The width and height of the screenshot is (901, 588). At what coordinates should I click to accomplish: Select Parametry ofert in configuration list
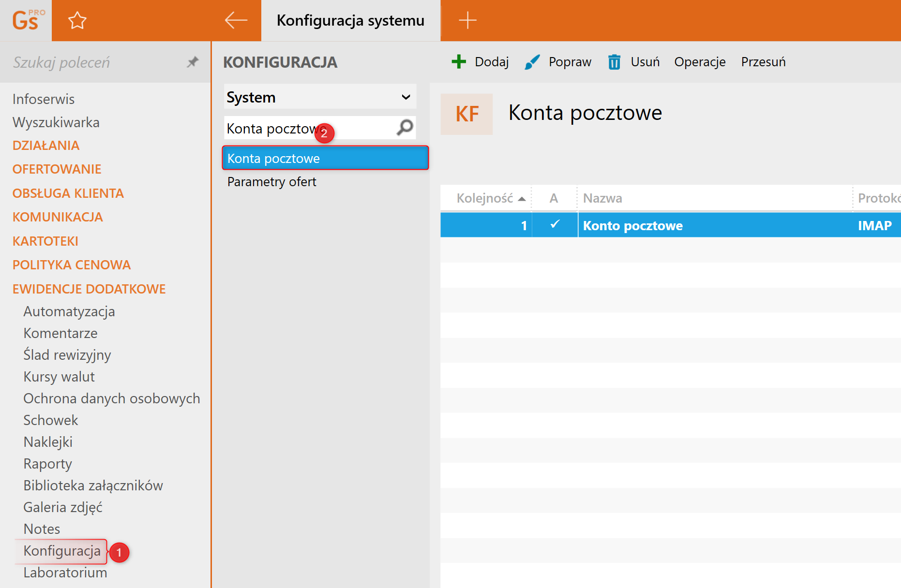tap(271, 182)
